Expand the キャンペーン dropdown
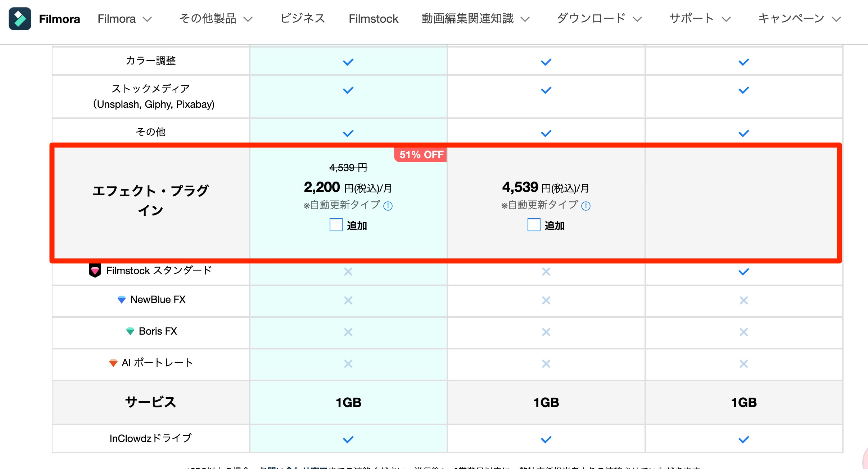 point(800,19)
